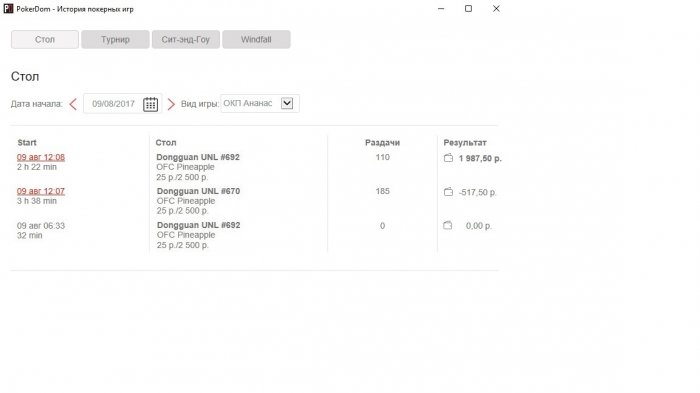The image size is (700, 393).
Task: Close the PokerDom history window
Action: coord(496,8)
